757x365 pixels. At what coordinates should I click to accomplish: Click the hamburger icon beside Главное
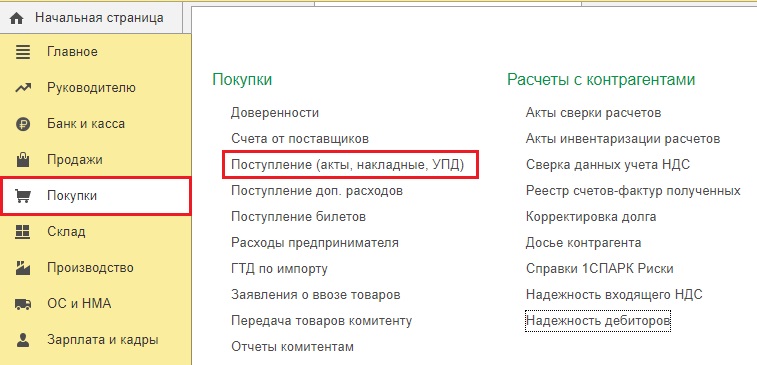click(x=23, y=52)
